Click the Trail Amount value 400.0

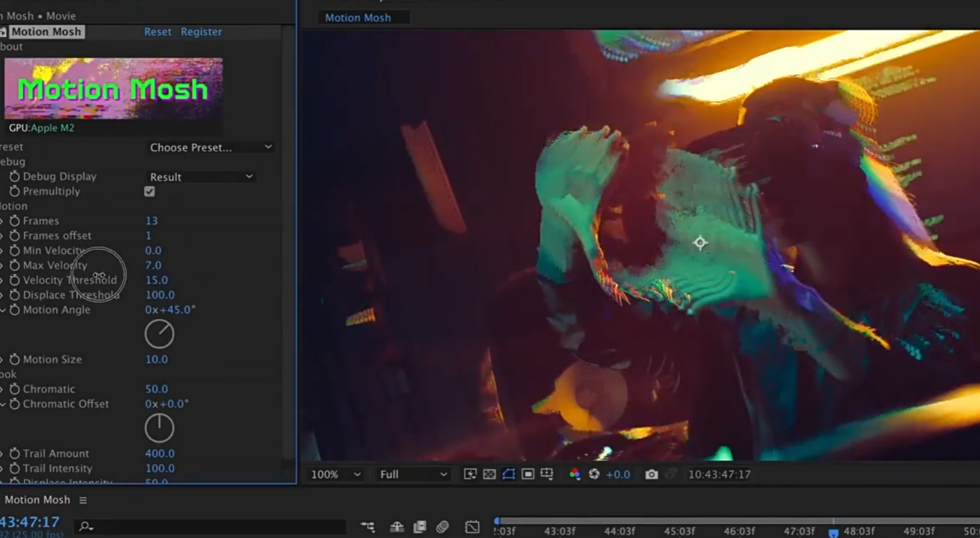click(x=160, y=453)
